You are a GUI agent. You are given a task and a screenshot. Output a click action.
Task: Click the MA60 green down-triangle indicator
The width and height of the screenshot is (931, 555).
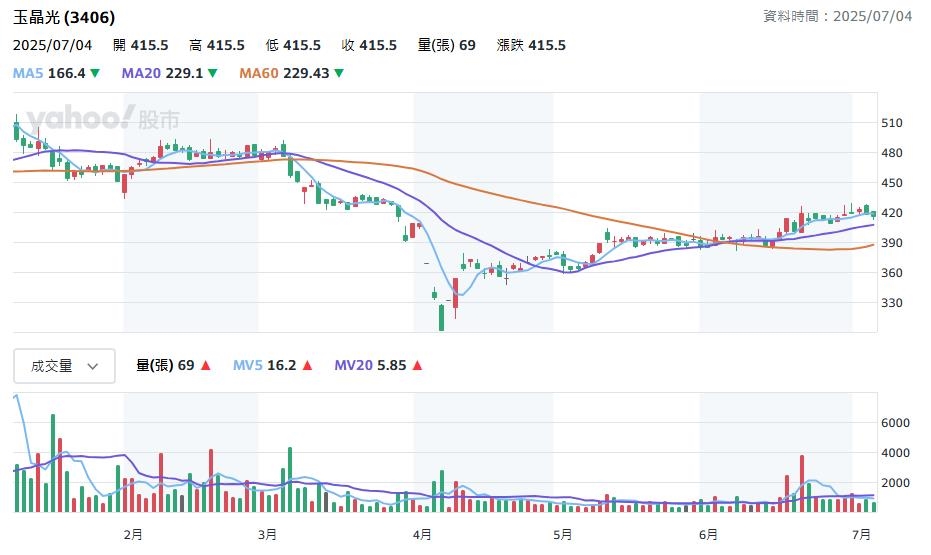339,73
